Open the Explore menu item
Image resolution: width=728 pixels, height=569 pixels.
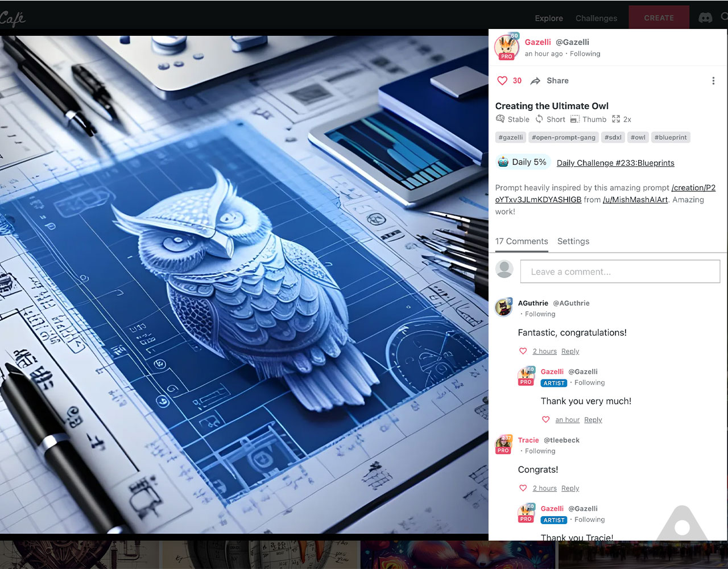(549, 18)
